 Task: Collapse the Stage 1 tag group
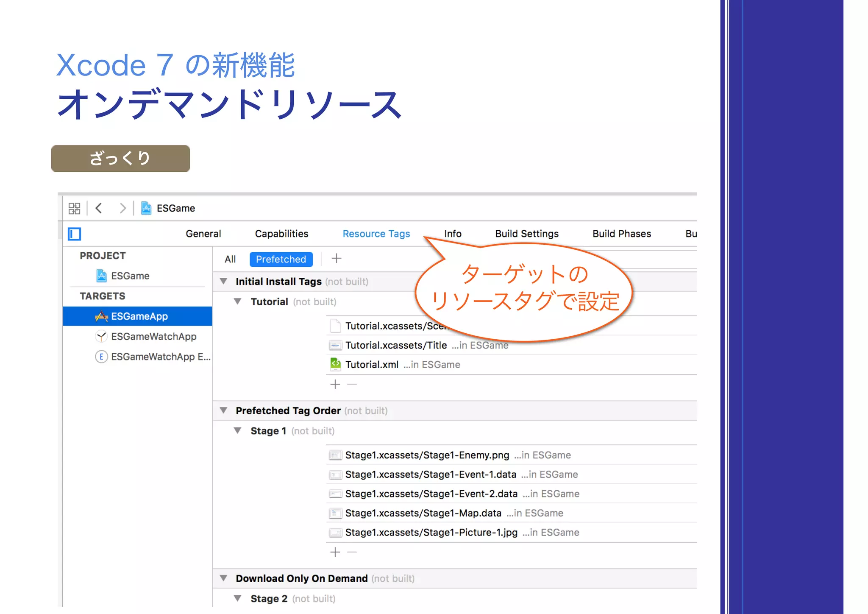[238, 431]
